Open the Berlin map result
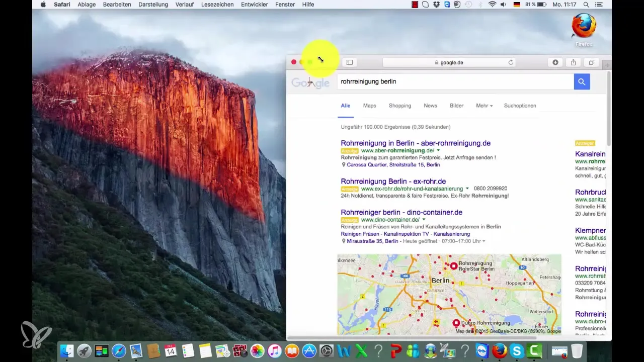This screenshot has height=362, width=644. click(x=449, y=294)
